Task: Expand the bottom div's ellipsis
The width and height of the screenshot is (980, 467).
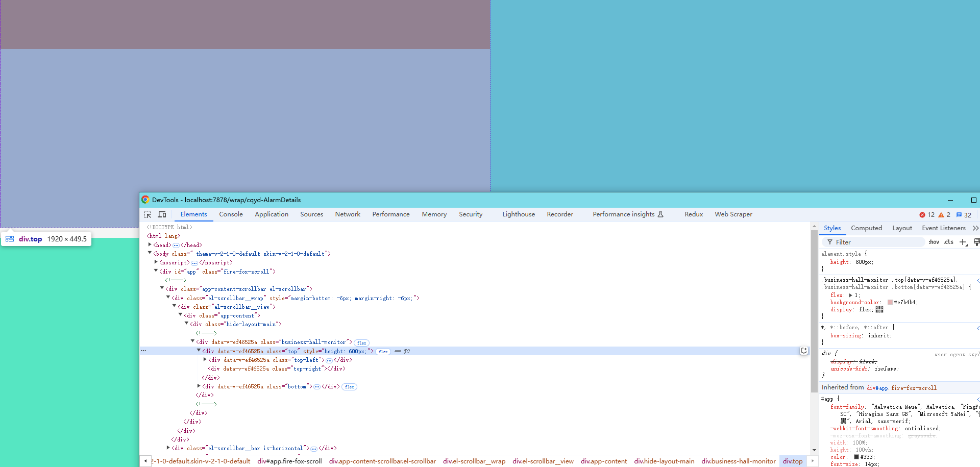Action: coord(317,387)
